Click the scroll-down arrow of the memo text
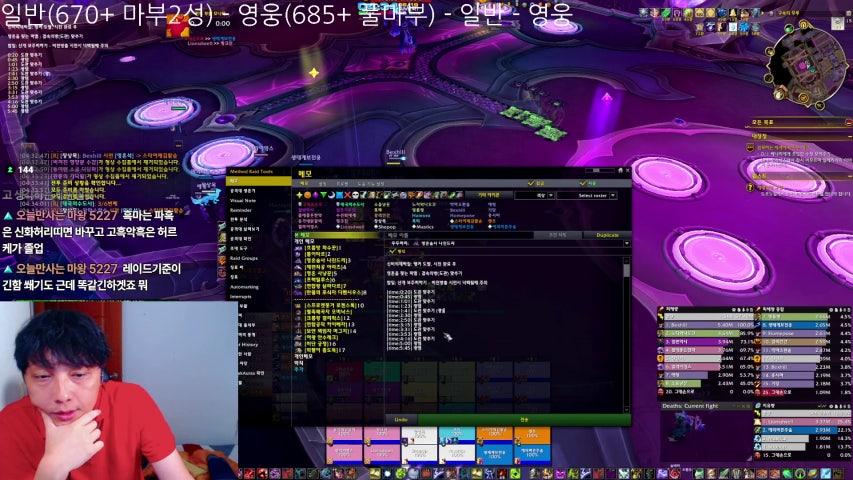 (x=627, y=409)
